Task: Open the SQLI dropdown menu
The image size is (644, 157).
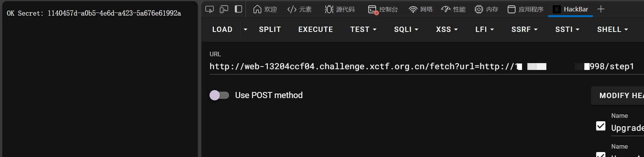Action: tap(406, 29)
